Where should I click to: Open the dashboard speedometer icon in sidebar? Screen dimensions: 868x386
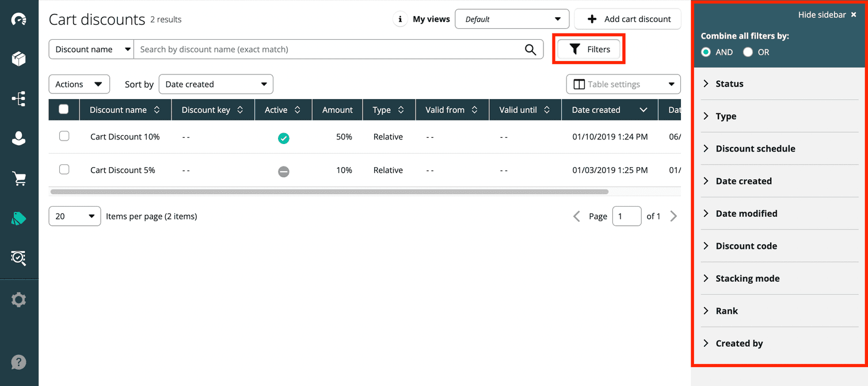click(18, 20)
